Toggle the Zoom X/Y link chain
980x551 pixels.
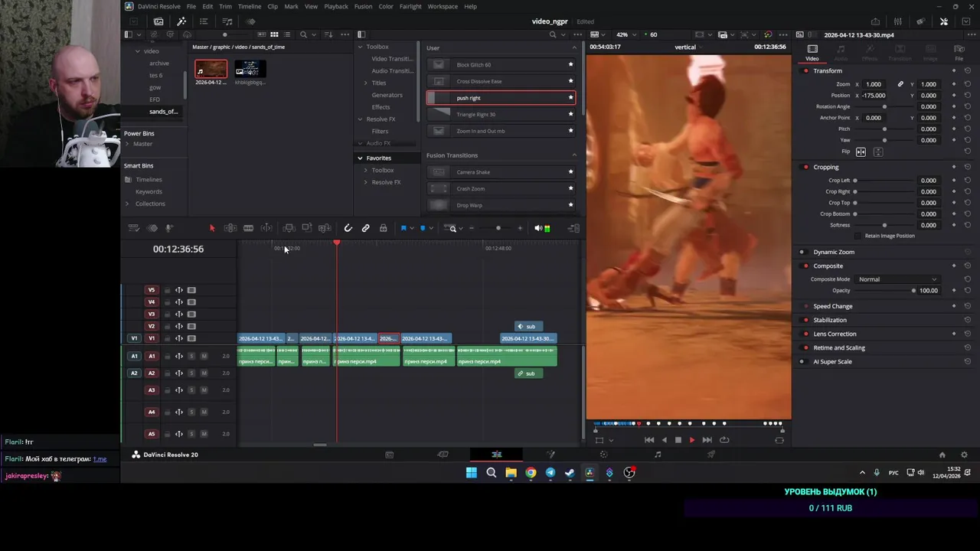[900, 84]
